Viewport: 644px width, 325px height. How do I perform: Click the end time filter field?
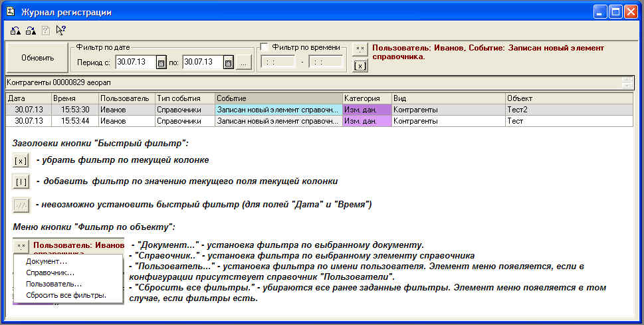click(x=325, y=62)
